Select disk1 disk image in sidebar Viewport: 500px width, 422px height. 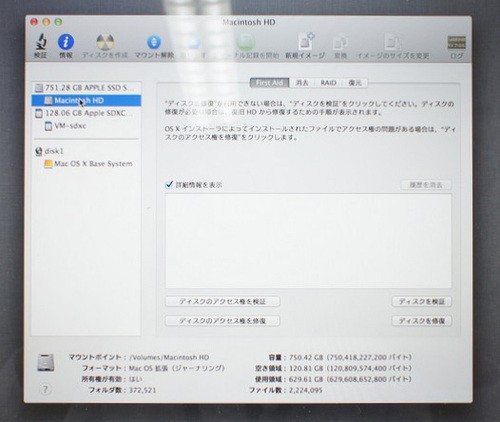tap(86, 151)
